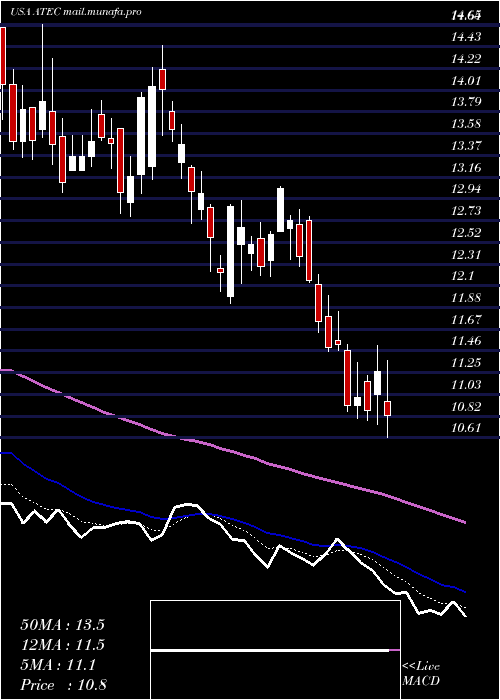Click the 12.52 price axis label
The height and width of the screenshot is (700, 500).
pos(466,233)
